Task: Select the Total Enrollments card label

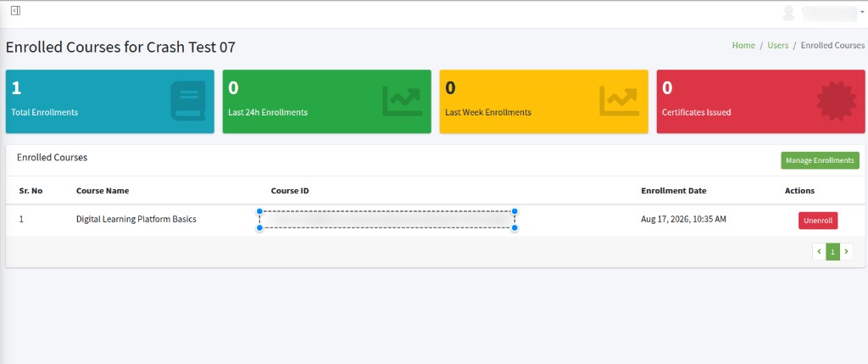Action: pos(44,112)
